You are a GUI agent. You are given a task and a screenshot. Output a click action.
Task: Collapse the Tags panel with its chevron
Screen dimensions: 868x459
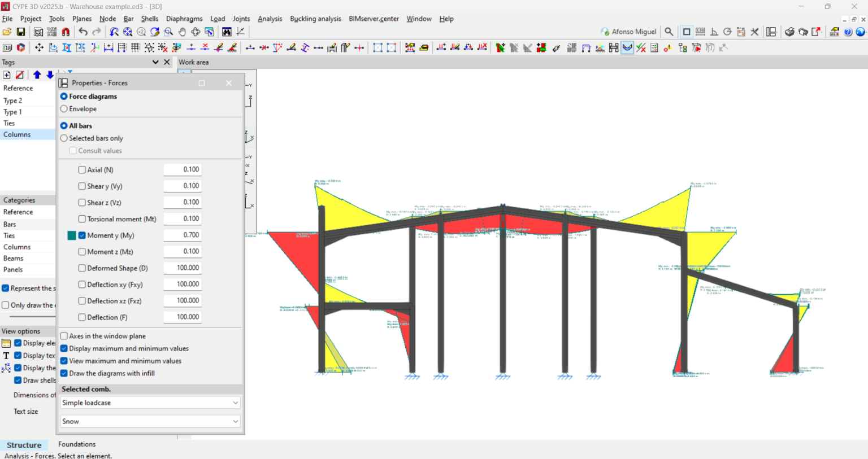coord(156,62)
